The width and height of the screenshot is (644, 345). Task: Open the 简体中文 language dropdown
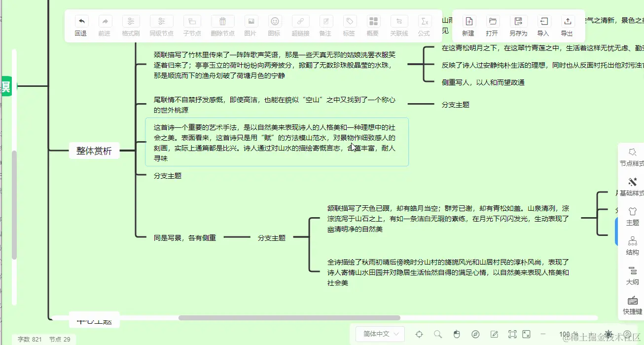[x=380, y=334]
